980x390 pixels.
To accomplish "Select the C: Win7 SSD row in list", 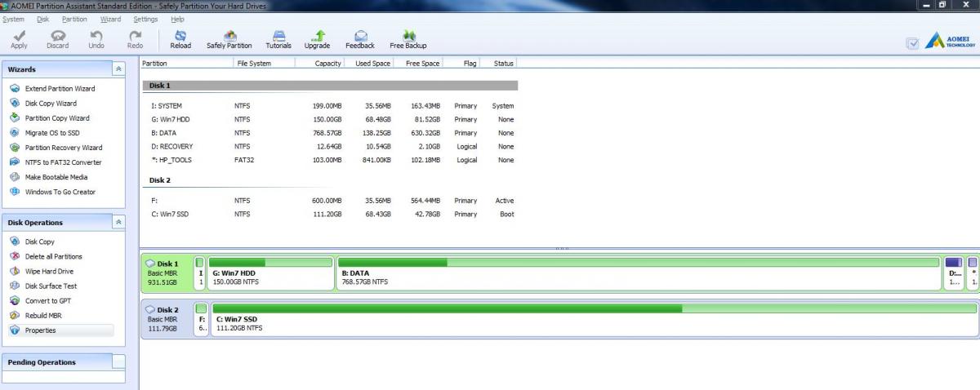I will [x=330, y=215].
